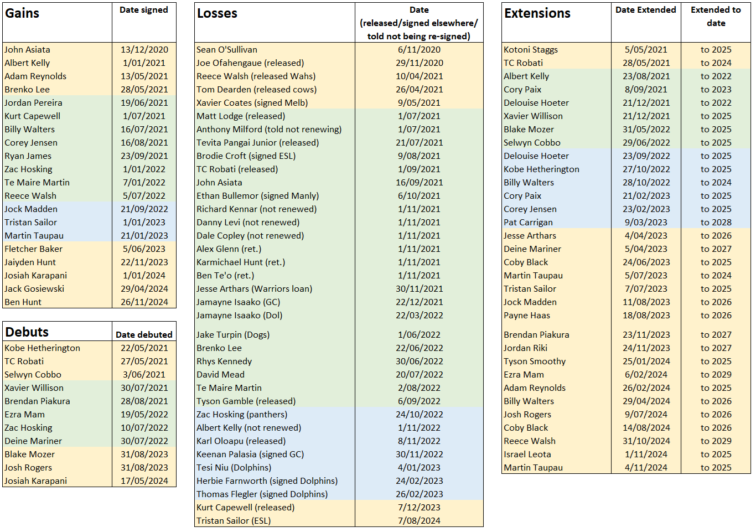Select Brodie Croft (signed ESL) cell

(x=275, y=156)
